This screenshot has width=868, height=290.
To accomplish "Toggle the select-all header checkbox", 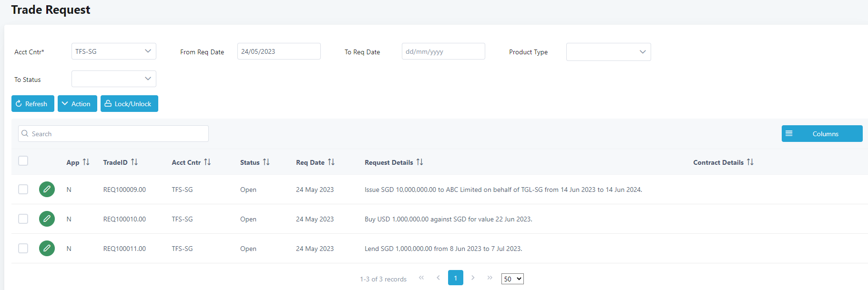I will 23,161.
